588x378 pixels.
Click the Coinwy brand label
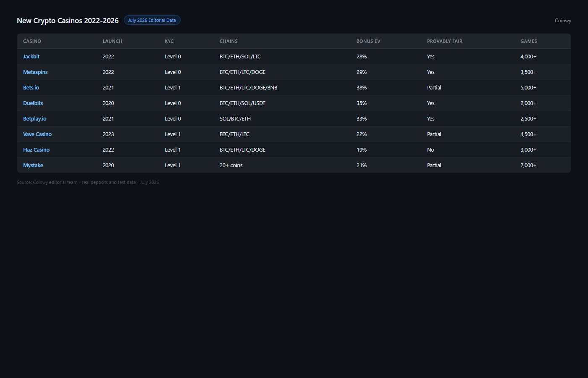tap(563, 21)
